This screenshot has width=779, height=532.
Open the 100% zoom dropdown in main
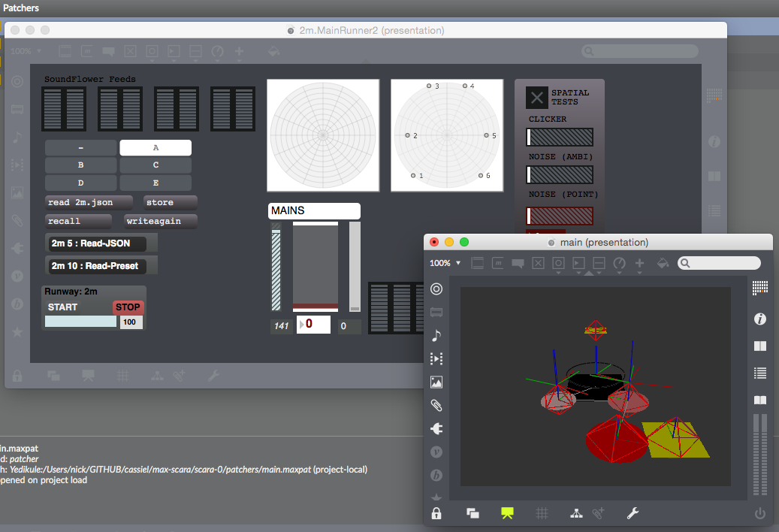pos(445,263)
